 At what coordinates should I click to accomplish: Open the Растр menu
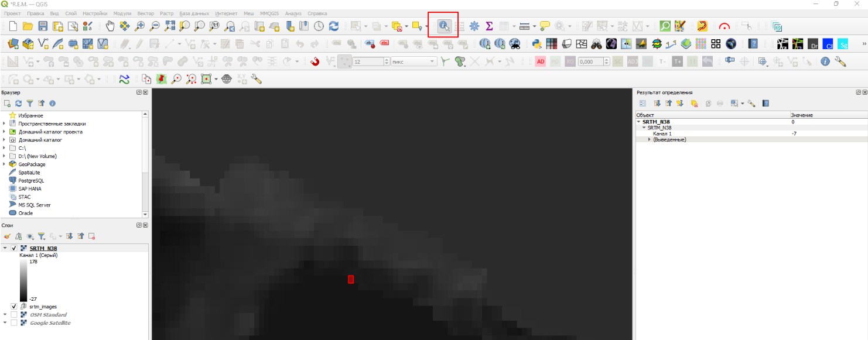[x=167, y=13]
